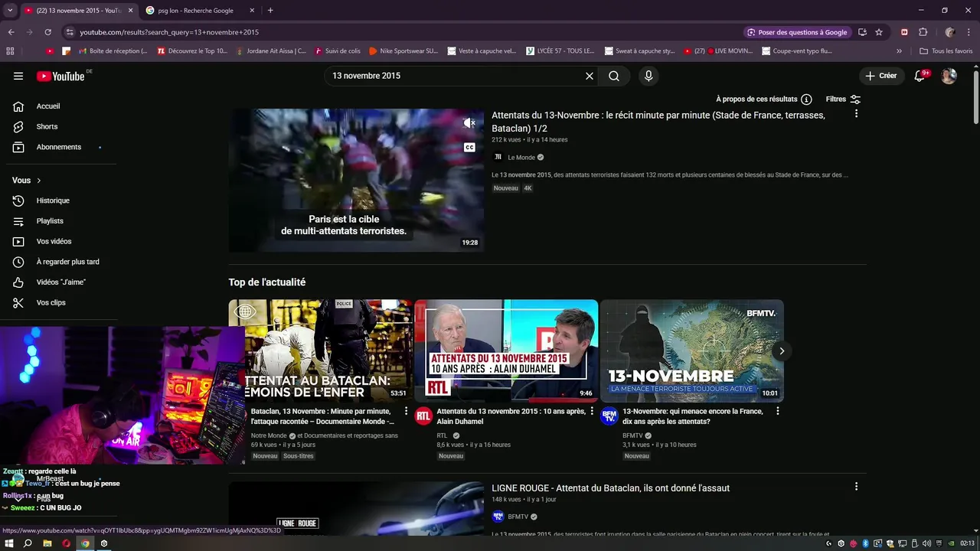Open options menu for Le Monde video
Viewport: 980px width, 551px height.
coord(856,113)
